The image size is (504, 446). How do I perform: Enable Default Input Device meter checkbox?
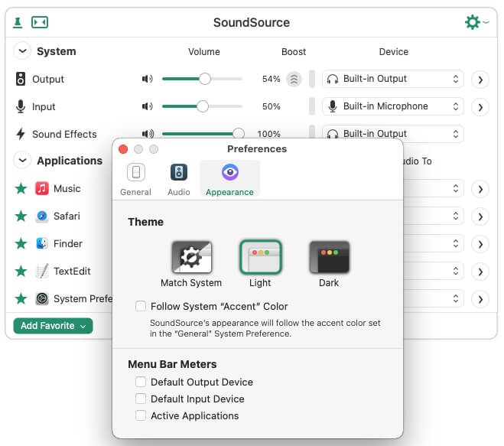[x=141, y=399]
